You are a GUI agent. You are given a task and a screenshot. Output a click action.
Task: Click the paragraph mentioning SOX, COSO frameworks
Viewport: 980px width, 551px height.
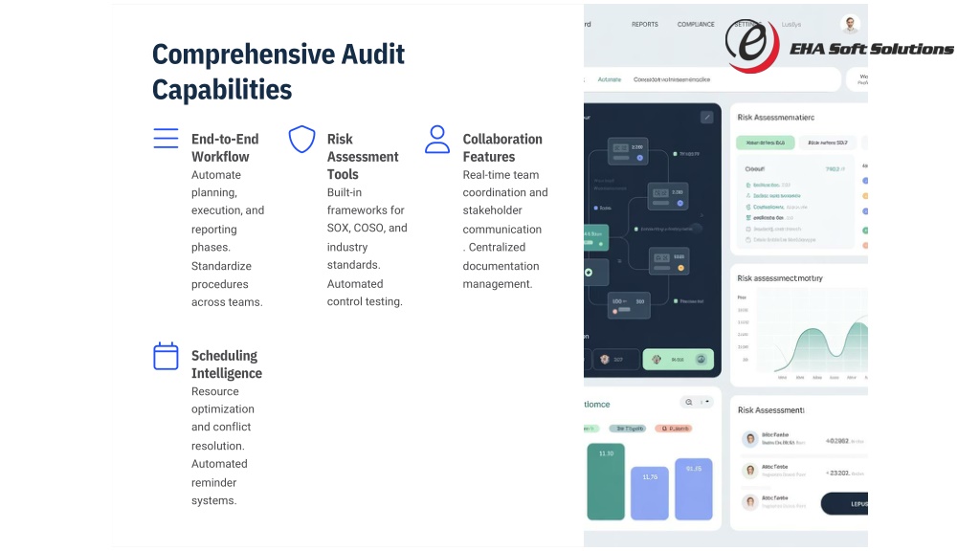(367, 247)
